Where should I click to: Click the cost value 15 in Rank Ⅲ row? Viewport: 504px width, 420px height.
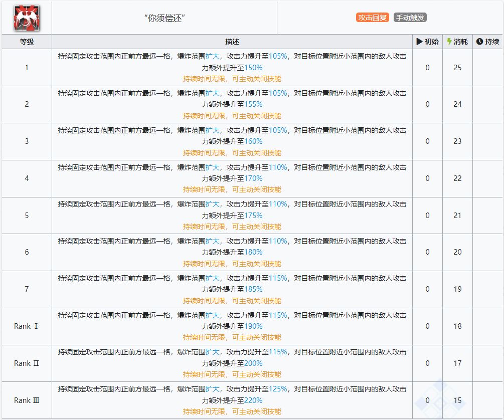coord(457,400)
